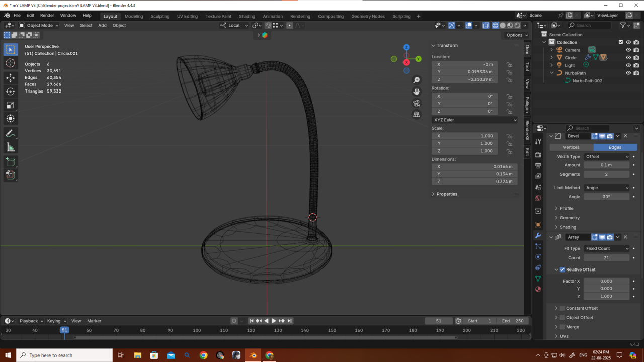Open the XYZ Euler rotation mode dropdown
Viewport: 644px width, 362px height.
click(x=474, y=120)
